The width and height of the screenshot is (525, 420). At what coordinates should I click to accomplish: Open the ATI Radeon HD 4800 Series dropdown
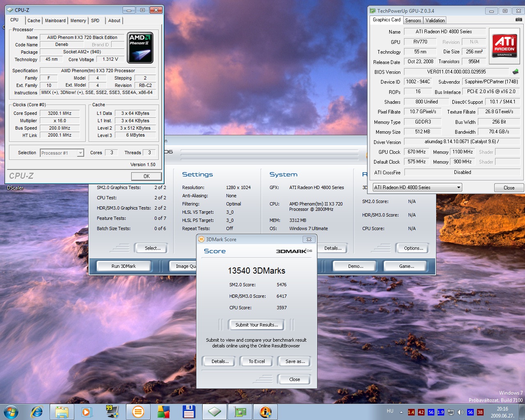417,187
